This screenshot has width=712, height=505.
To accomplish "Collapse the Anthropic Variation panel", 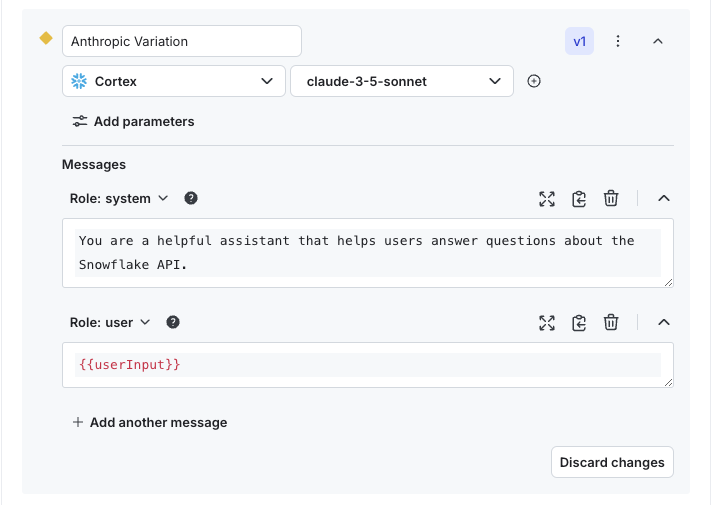I will tap(658, 41).
